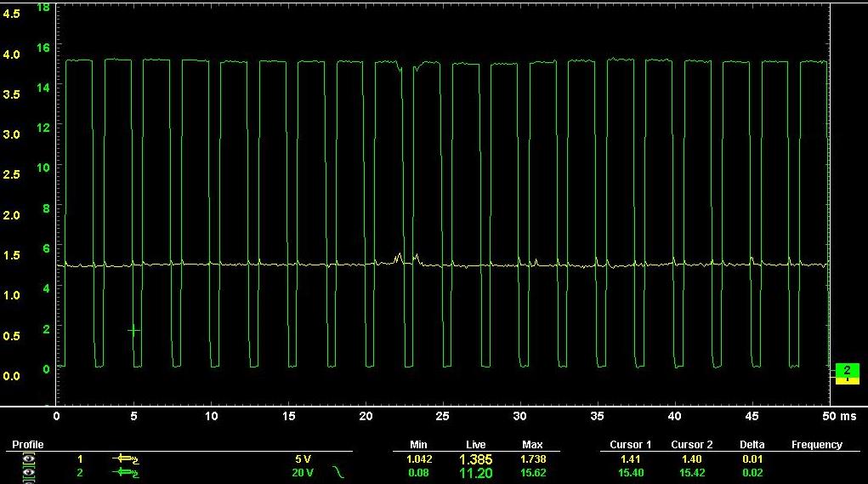Click the green channel 2 zero-level marker
This screenshot has height=484, width=868.
pos(847,369)
